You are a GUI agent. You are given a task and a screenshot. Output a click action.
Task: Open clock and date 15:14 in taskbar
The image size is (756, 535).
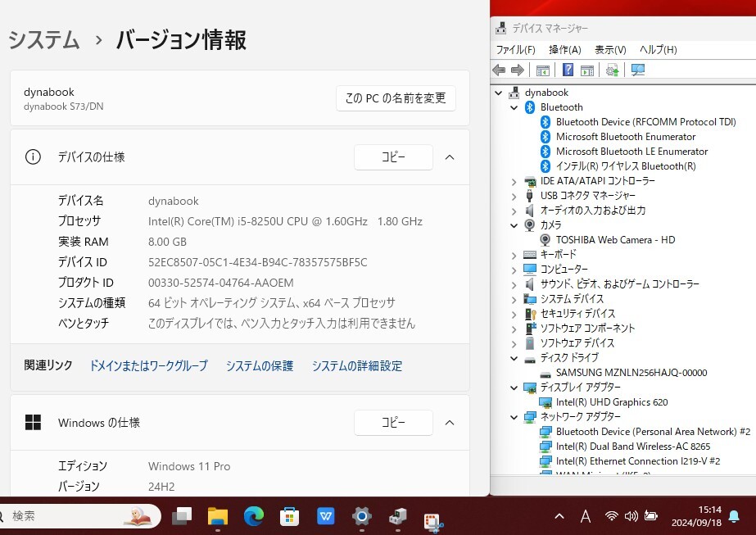tap(697, 517)
